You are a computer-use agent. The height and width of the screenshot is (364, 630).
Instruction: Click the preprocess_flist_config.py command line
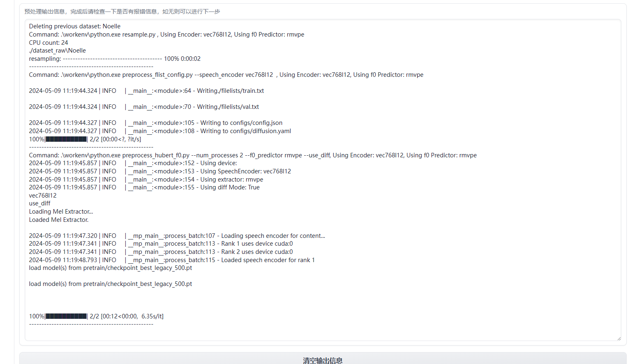coord(226,75)
